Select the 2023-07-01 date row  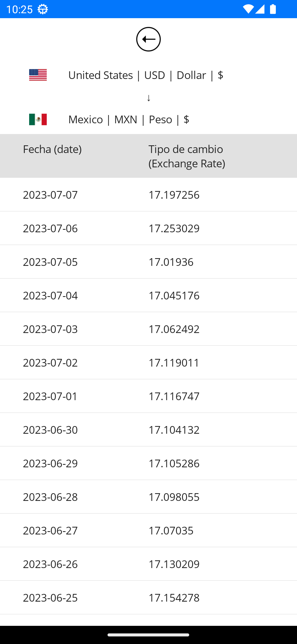(148, 396)
